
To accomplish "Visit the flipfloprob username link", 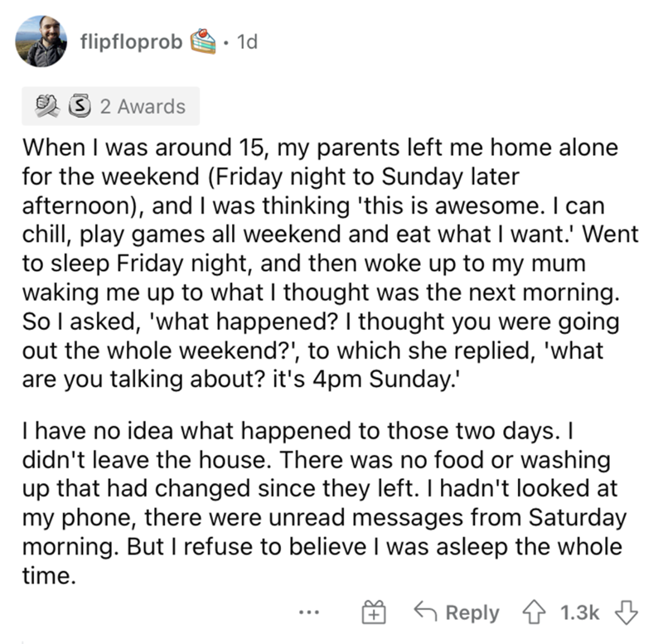I will 132,41.
